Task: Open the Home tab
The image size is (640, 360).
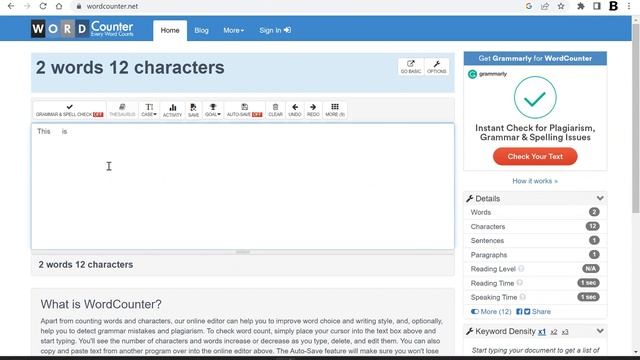Action: [x=170, y=30]
